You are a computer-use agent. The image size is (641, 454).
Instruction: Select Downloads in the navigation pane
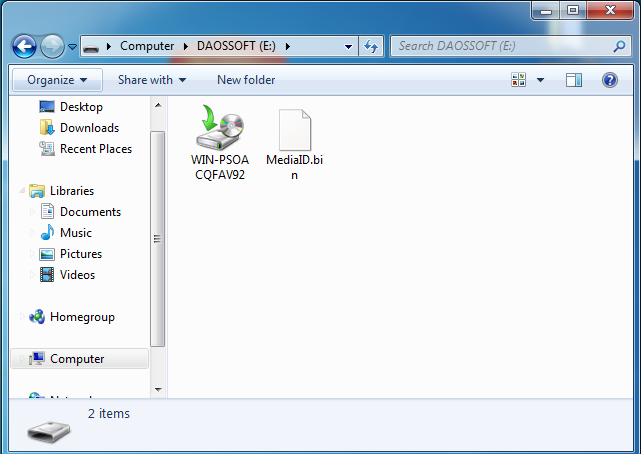[90, 128]
